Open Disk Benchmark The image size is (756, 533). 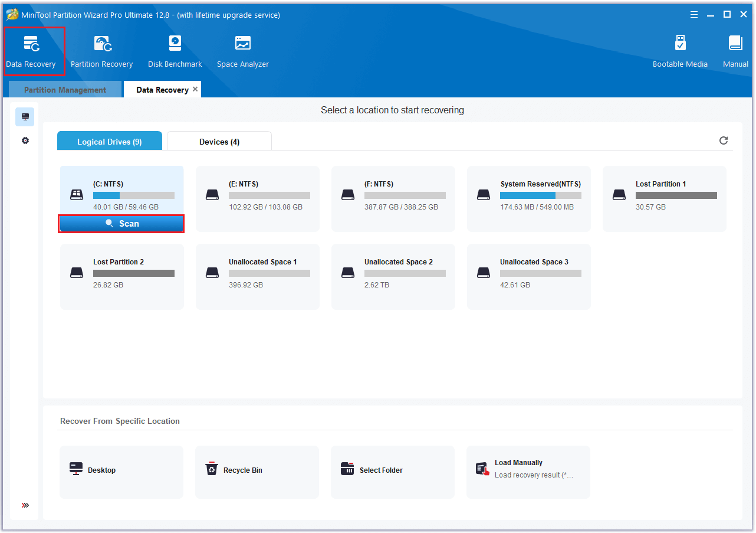[175, 50]
